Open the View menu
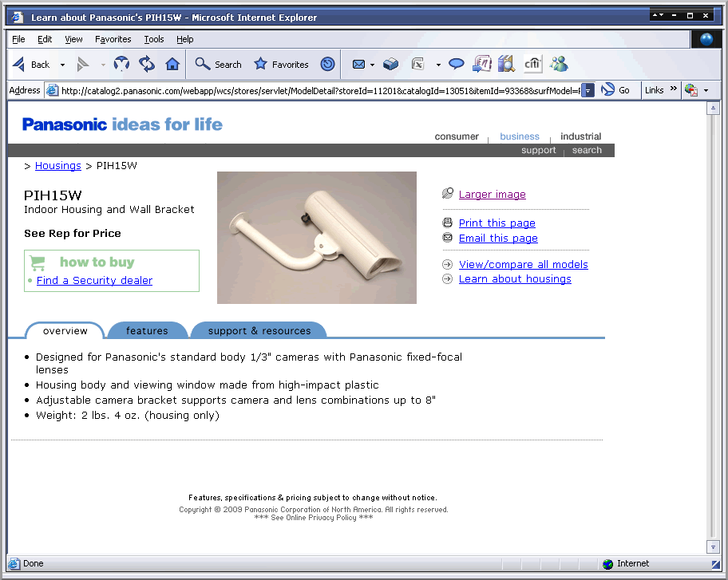The image size is (728, 580). (73, 39)
